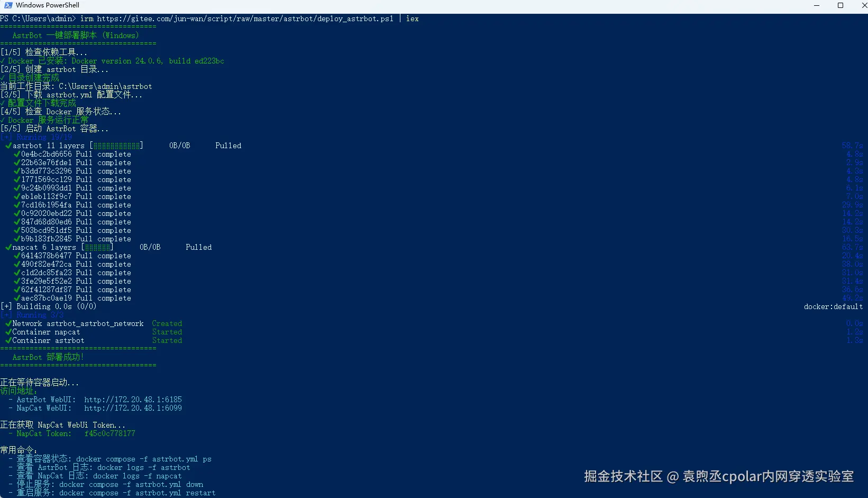Click layer hash "62f41287df87"
The image size is (868, 498).
click(47, 289)
